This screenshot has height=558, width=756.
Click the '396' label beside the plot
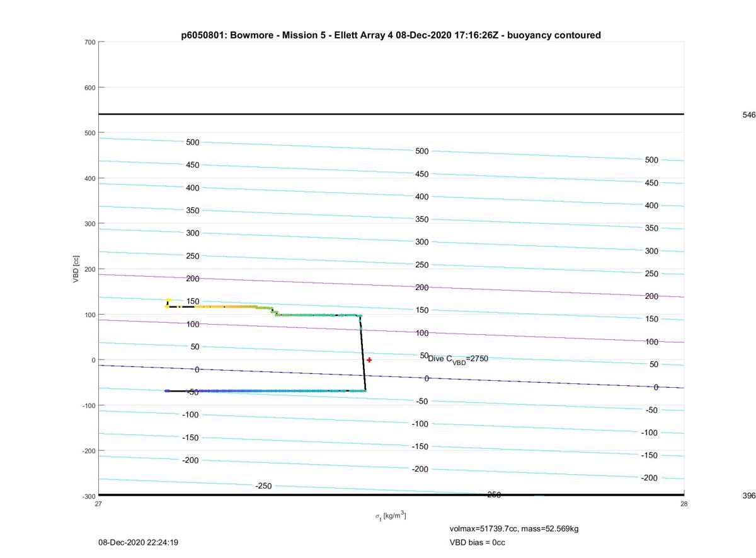pos(749,496)
